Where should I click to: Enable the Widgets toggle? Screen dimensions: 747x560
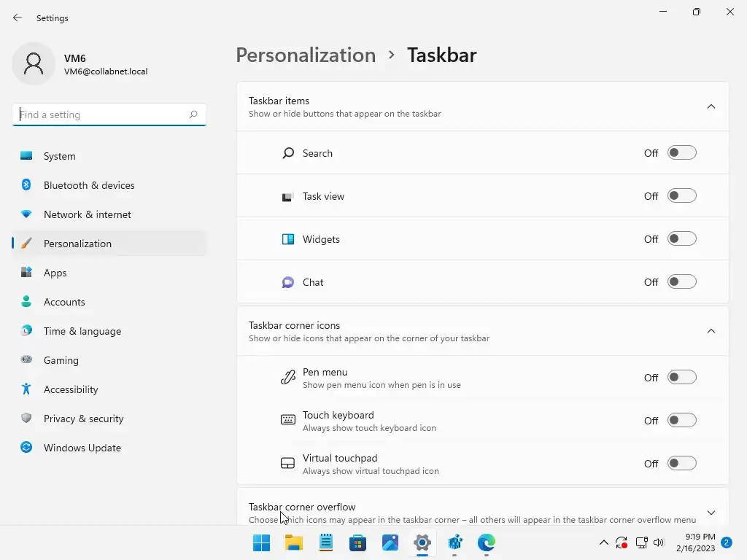pos(682,238)
